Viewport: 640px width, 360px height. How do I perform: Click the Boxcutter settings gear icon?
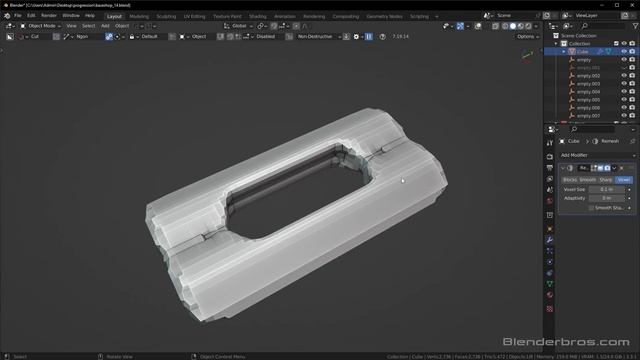(x=356, y=37)
